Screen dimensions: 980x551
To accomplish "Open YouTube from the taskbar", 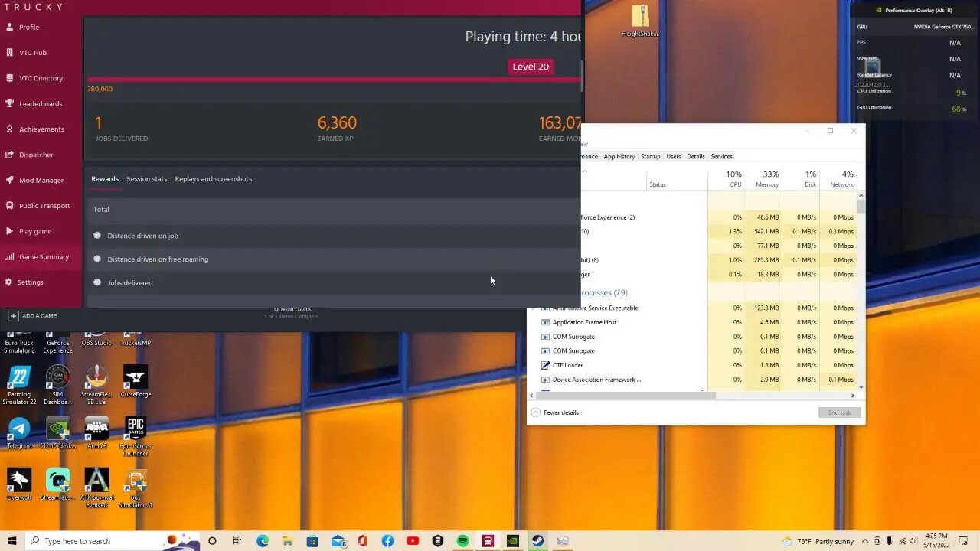I will 413,541.
